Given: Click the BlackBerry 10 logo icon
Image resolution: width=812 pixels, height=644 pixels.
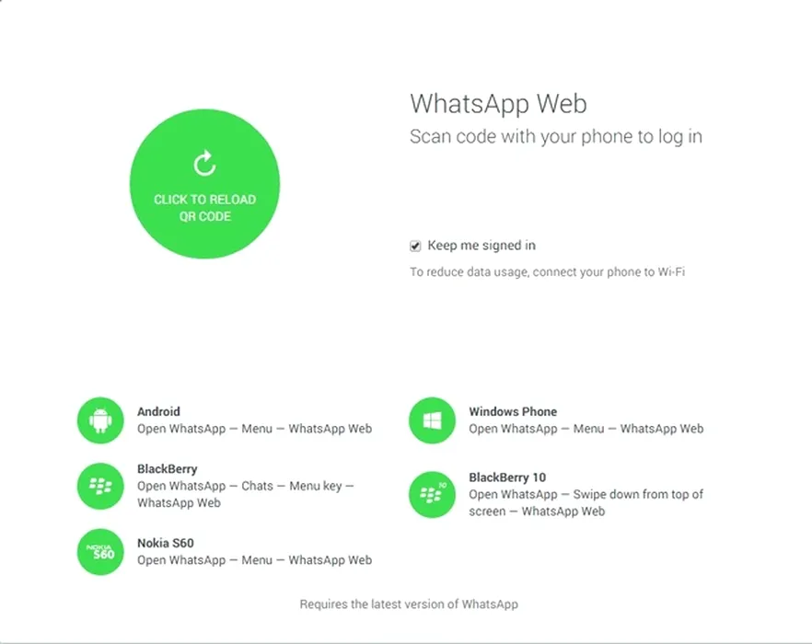Looking at the screenshot, I should click(x=432, y=494).
